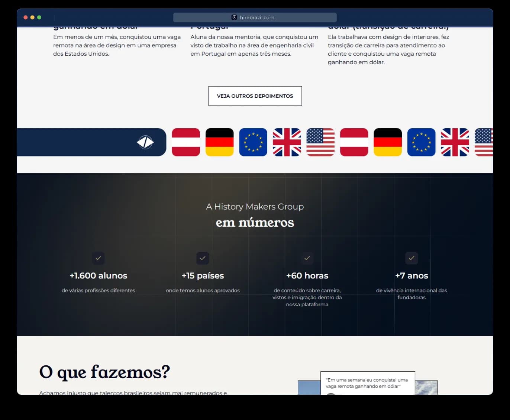
Task: Click the United States flag icon
Action: [320, 142]
